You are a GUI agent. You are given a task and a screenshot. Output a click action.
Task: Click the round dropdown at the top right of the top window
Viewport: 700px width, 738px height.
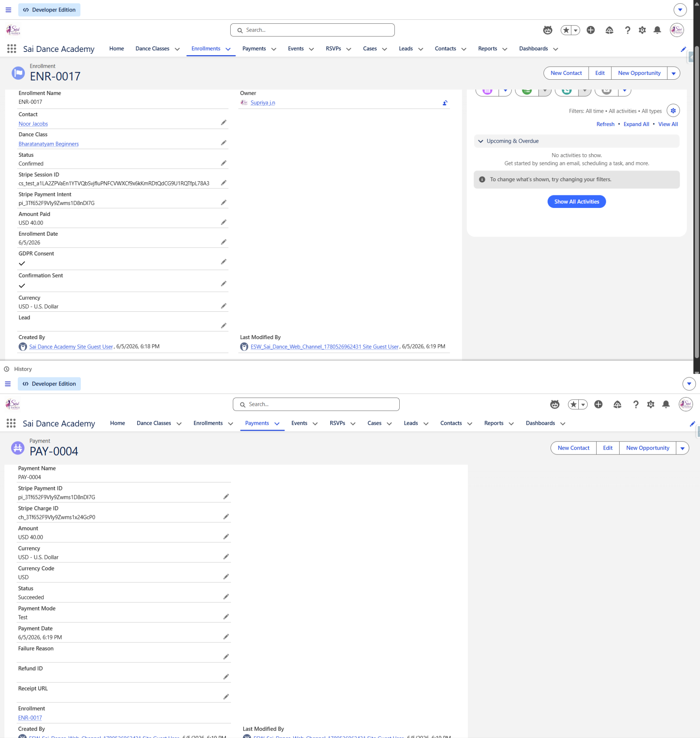tap(680, 10)
